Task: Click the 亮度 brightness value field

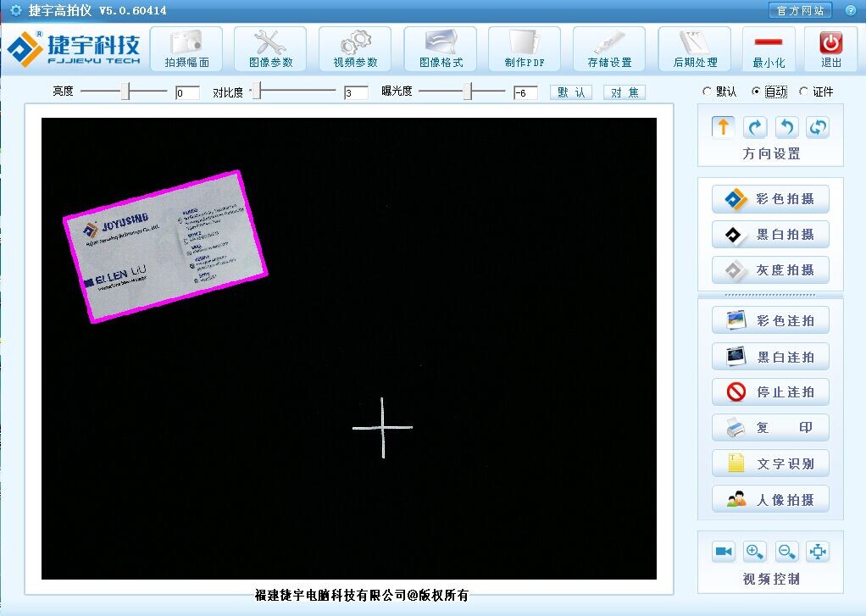Action: [x=187, y=93]
